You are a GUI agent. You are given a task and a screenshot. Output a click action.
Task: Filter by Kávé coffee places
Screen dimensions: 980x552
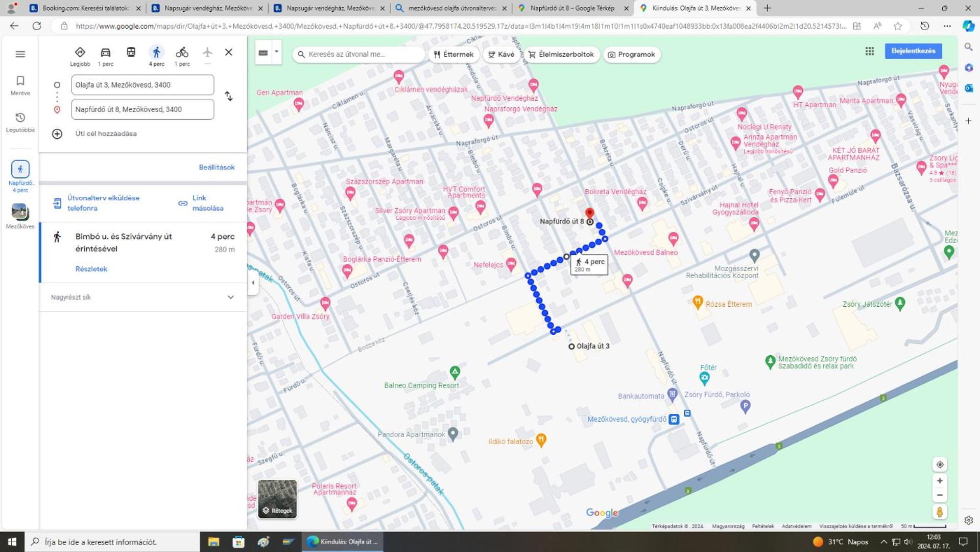[x=501, y=54]
